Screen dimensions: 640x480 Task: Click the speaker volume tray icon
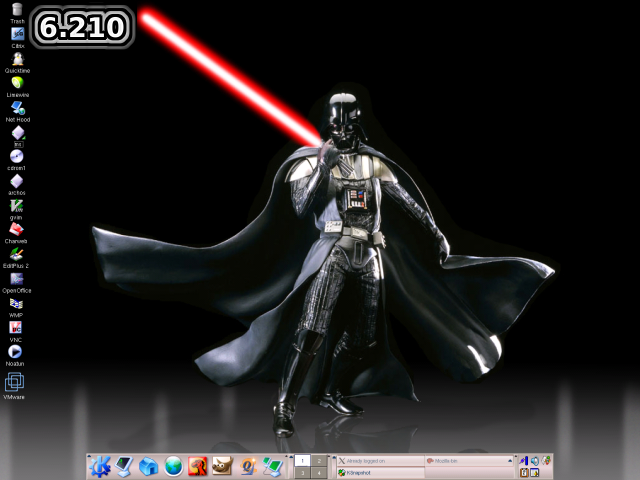(x=535, y=461)
